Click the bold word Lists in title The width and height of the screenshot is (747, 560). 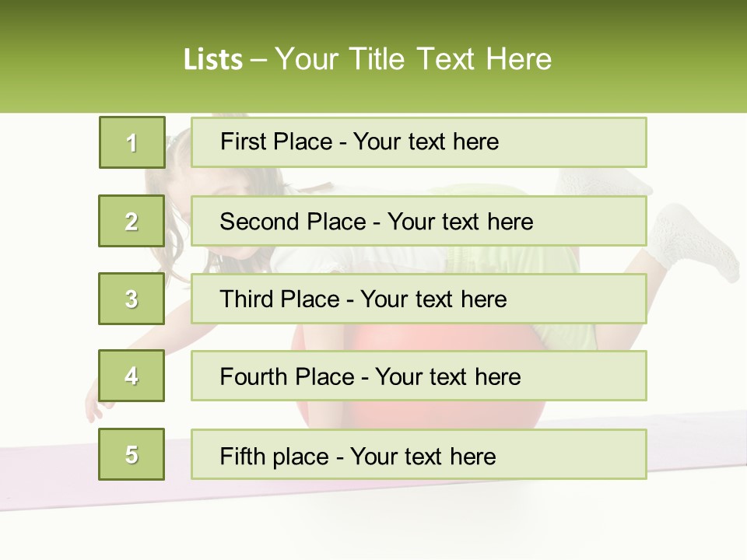[x=212, y=59]
